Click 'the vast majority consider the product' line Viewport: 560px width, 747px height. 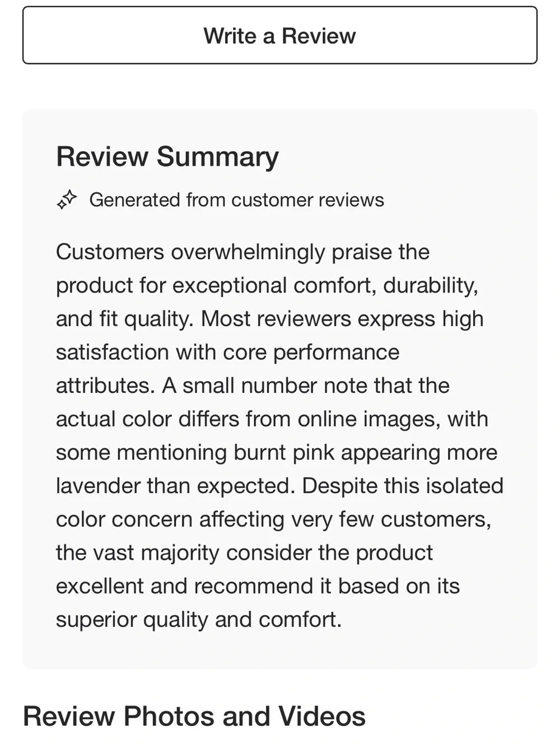pos(244,553)
